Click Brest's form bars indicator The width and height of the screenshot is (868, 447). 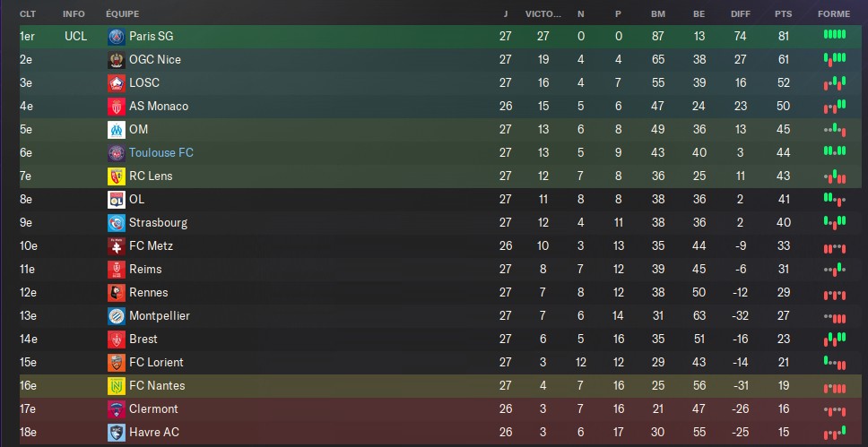pyautogui.click(x=835, y=338)
